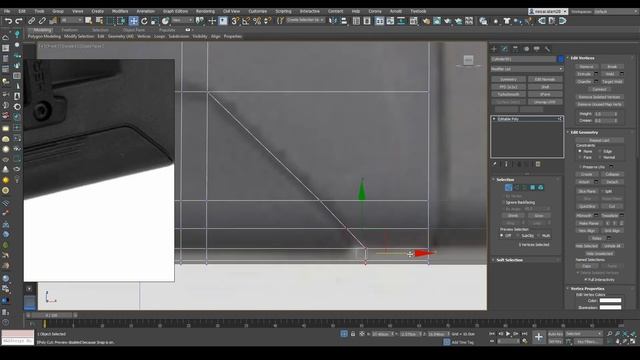Screen dimensions: 640x360
Task: Click the Undo arrow icon
Action: click(8, 20)
